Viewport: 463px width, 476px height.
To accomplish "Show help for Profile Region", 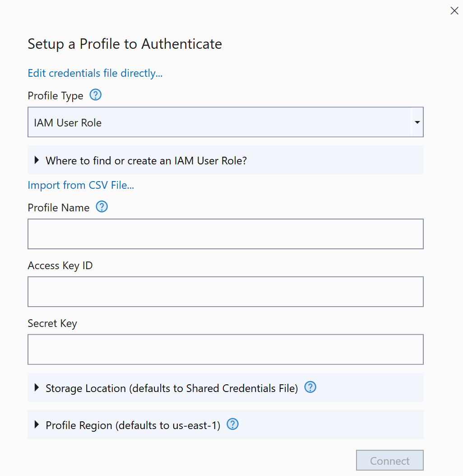I will click(x=232, y=425).
